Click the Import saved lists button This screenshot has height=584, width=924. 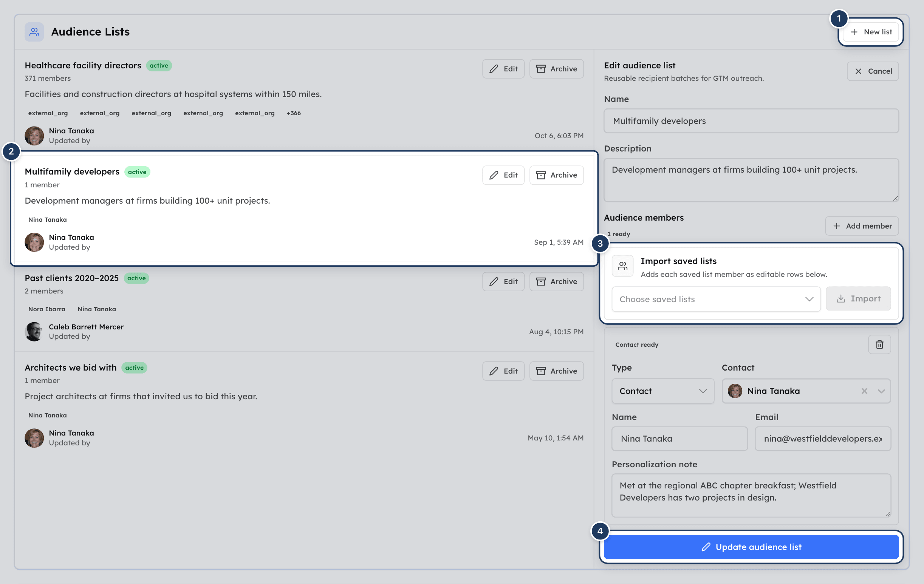point(858,299)
